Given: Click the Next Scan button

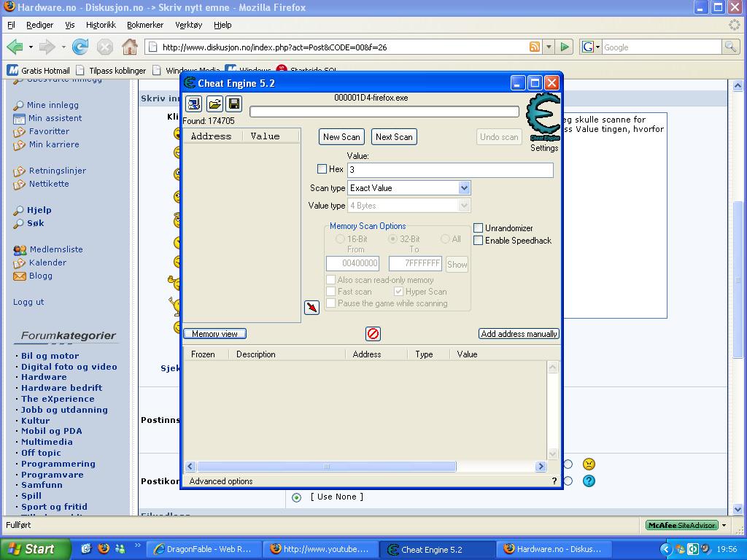Looking at the screenshot, I should pyautogui.click(x=394, y=136).
